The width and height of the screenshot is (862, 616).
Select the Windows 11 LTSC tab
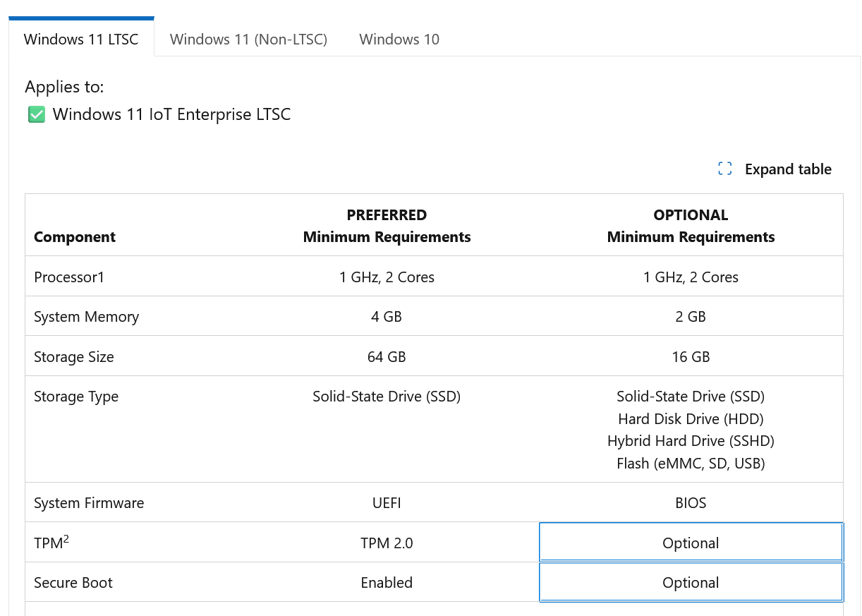pos(81,39)
